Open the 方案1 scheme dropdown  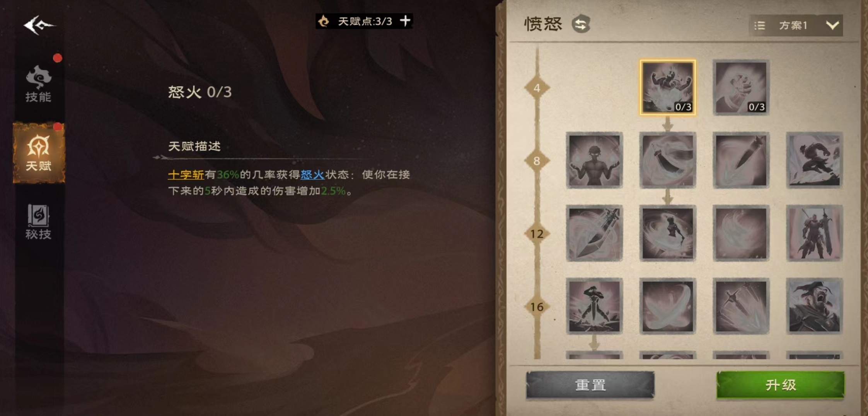point(796,25)
